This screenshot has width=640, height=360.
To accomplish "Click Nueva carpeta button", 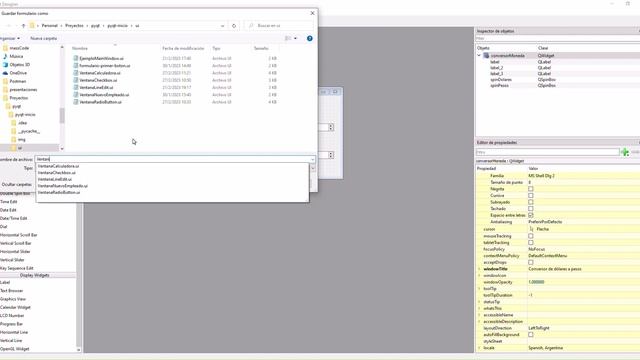I will click(x=44, y=38).
